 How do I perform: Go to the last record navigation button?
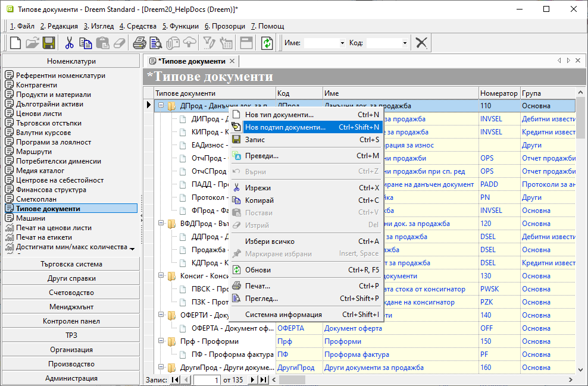click(262, 379)
